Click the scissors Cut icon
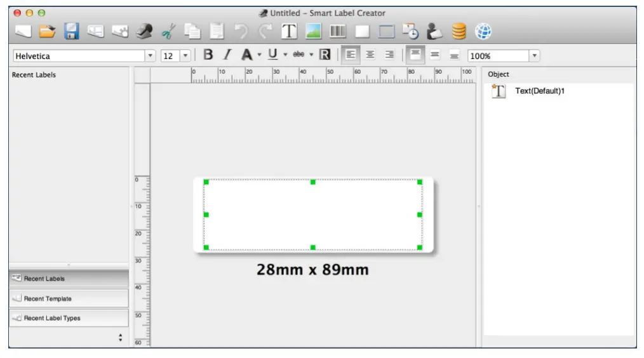This screenshot has height=358, width=644. (x=168, y=31)
